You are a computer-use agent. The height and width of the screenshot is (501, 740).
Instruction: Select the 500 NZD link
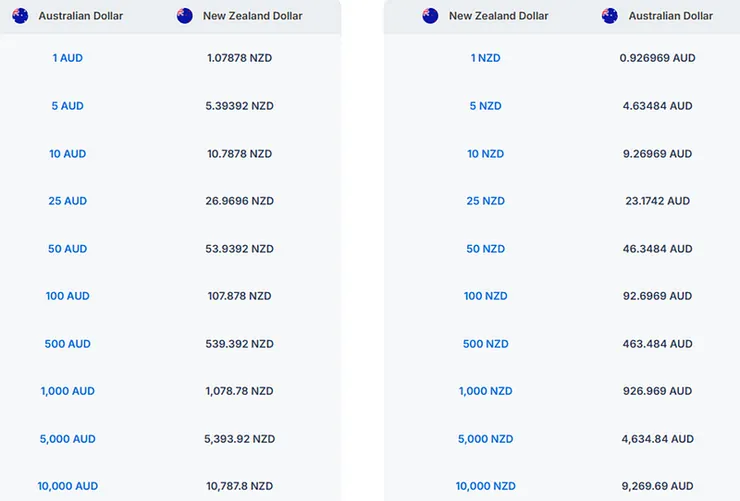(486, 344)
